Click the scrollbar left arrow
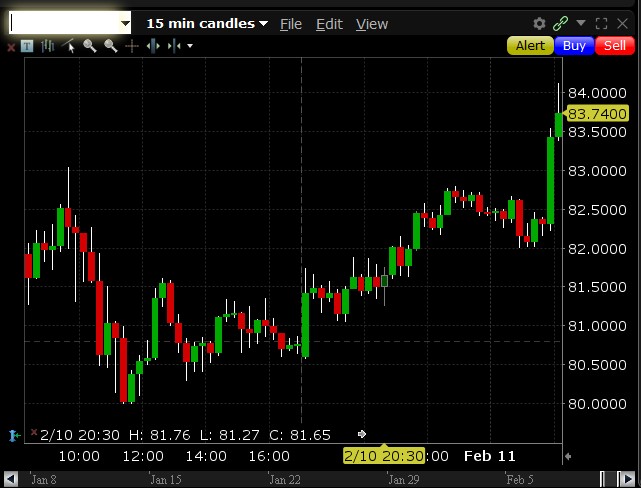Viewport: 641px width, 488px height. 10,479
